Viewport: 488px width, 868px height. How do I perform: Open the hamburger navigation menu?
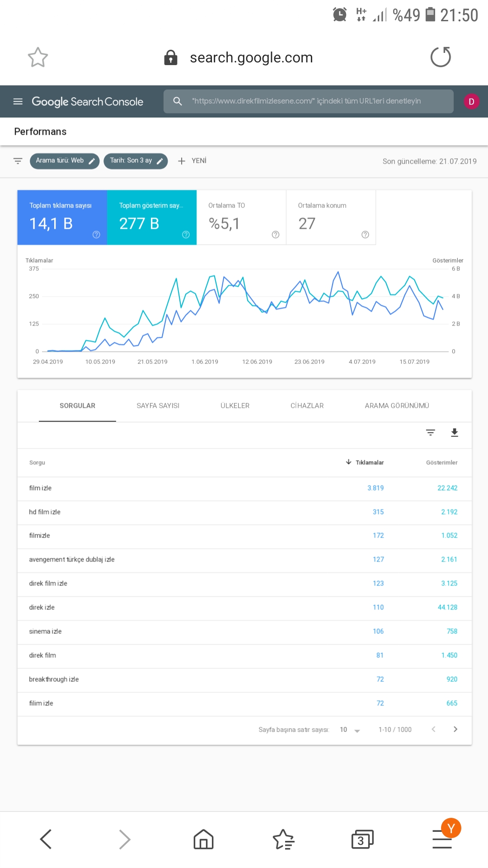click(x=18, y=101)
